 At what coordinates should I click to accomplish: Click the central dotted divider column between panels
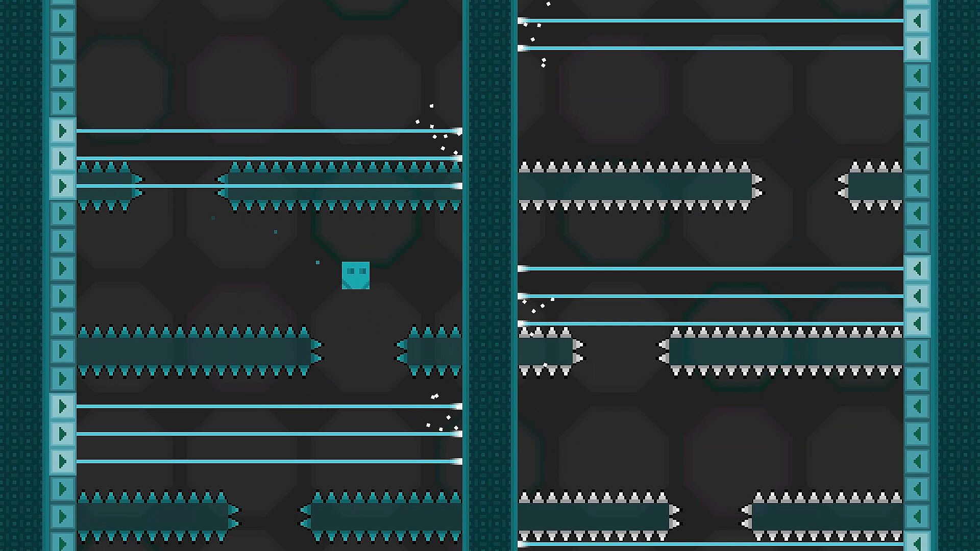pos(490,275)
